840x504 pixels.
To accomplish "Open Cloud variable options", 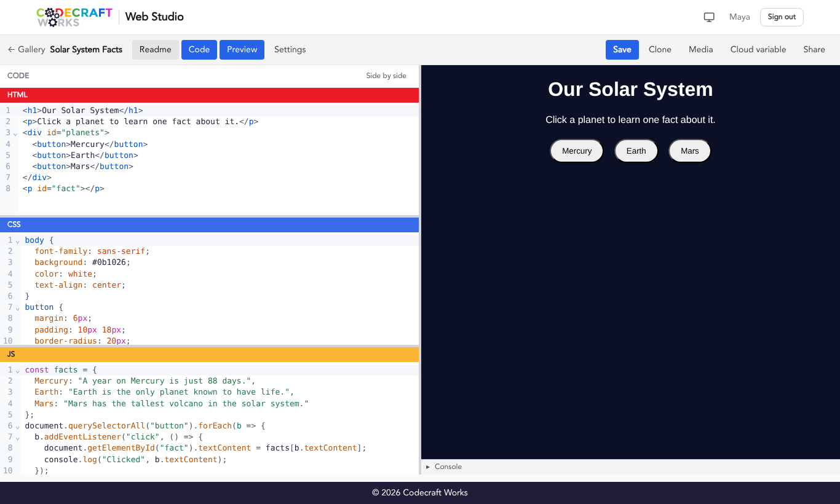I will point(758,50).
